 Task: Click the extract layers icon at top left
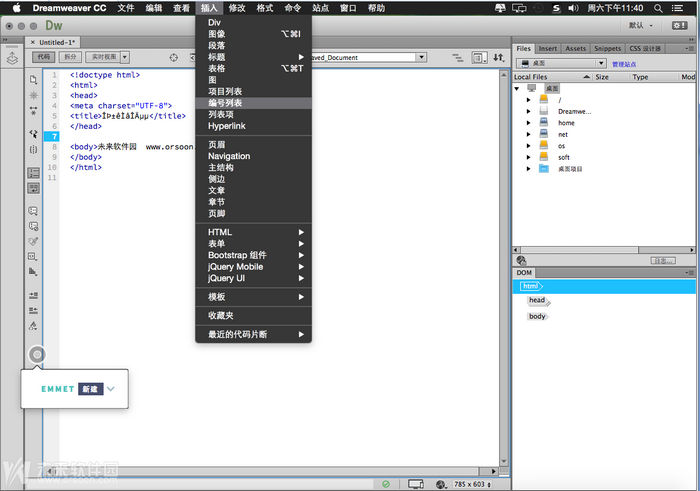click(x=12, y=58)
